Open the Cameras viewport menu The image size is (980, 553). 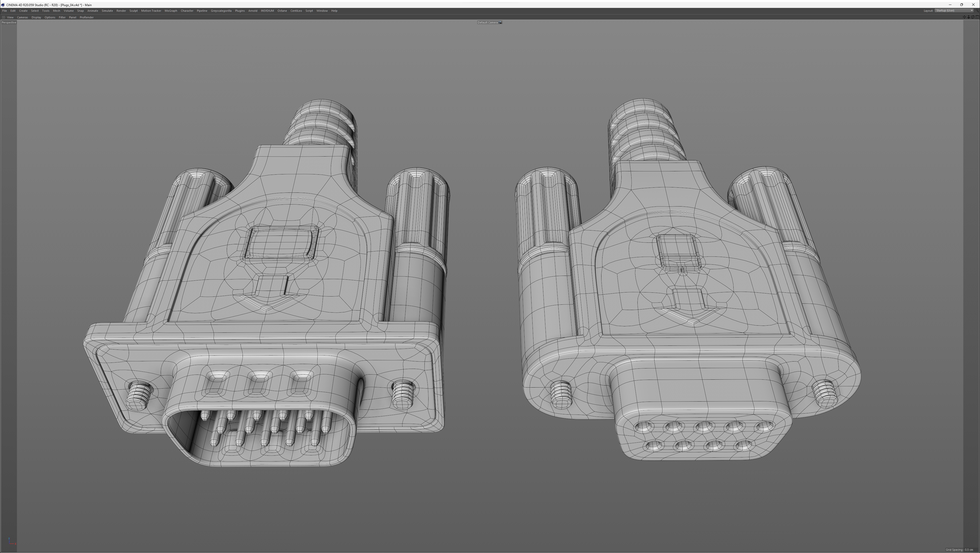[22, 18]
